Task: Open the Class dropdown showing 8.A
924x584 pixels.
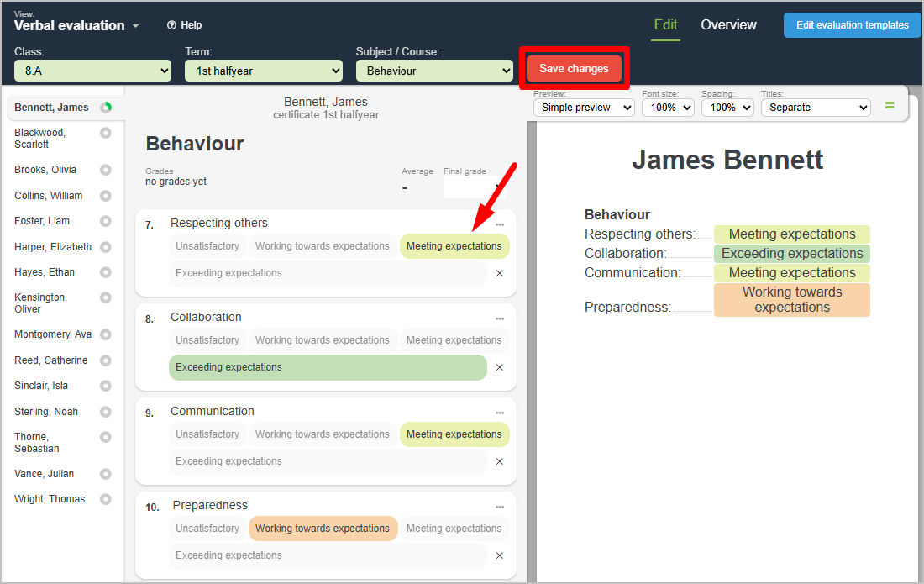Action: tap(92, 71)
